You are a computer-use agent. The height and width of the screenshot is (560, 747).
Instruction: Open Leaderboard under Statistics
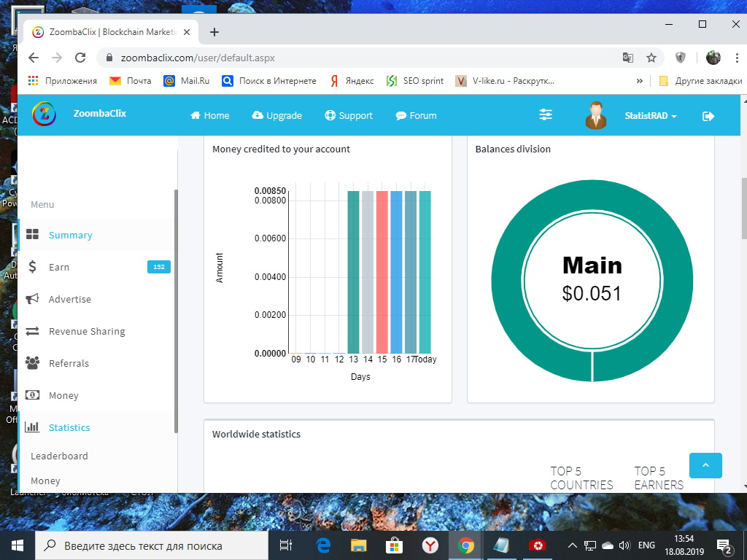pyautogui.click(x=59, y=456)
